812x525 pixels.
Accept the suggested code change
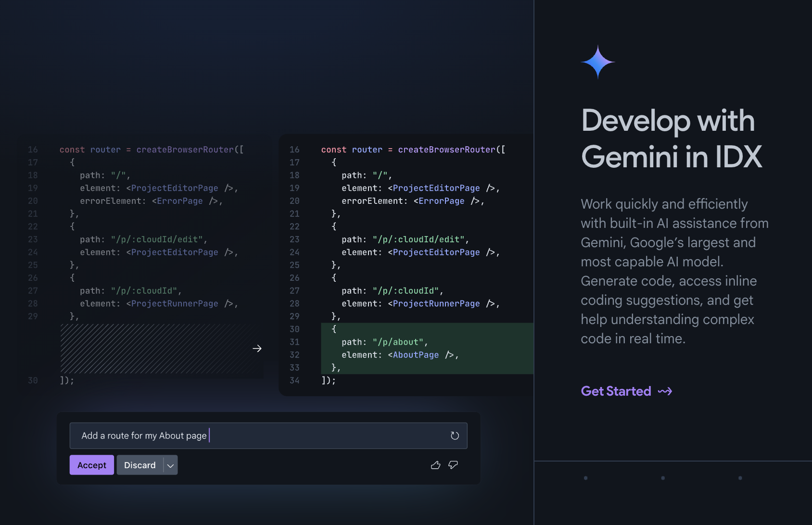(92, 465)
